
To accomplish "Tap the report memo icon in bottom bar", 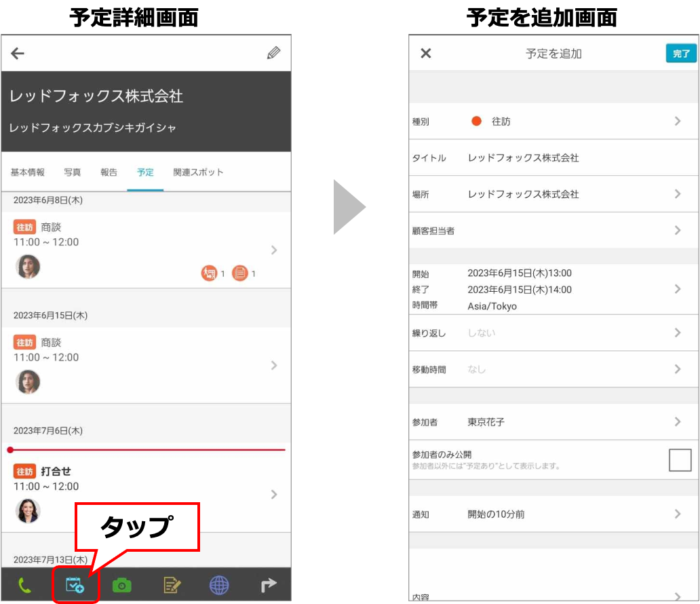I will [x=172, y=585].
